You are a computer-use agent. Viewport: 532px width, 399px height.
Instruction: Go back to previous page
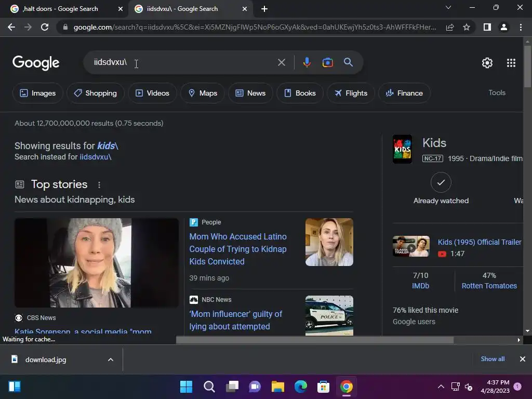11,27
